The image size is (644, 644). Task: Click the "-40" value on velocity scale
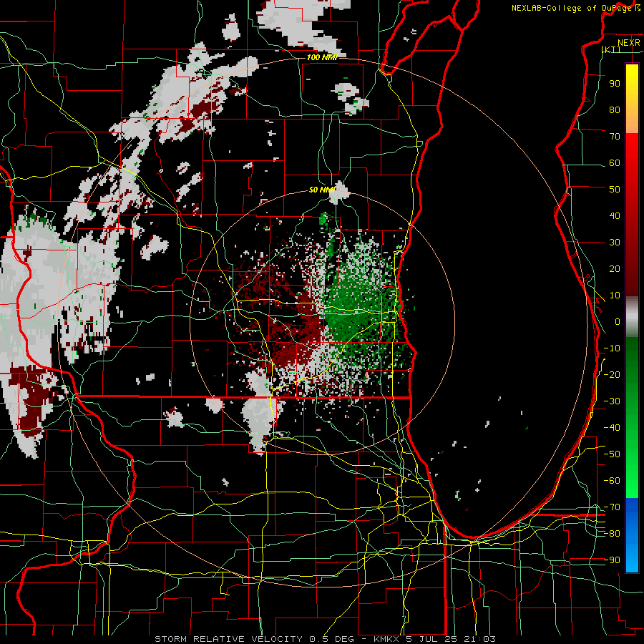(612, 428)
